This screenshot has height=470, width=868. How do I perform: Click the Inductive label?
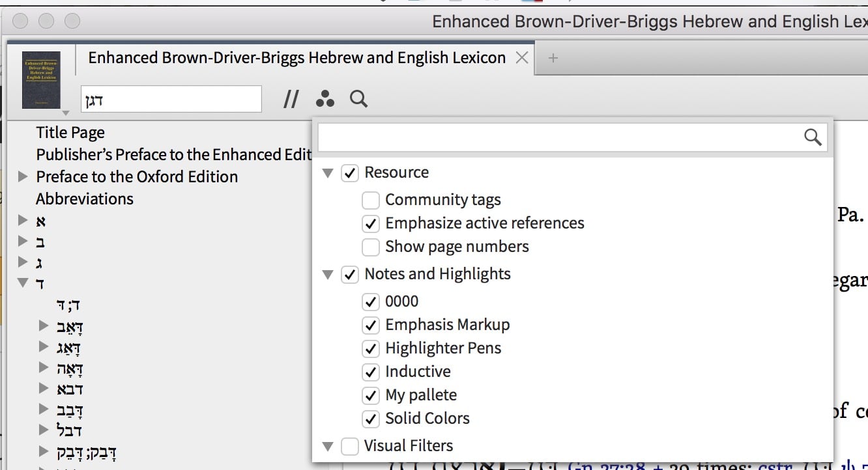click(418, 372)
